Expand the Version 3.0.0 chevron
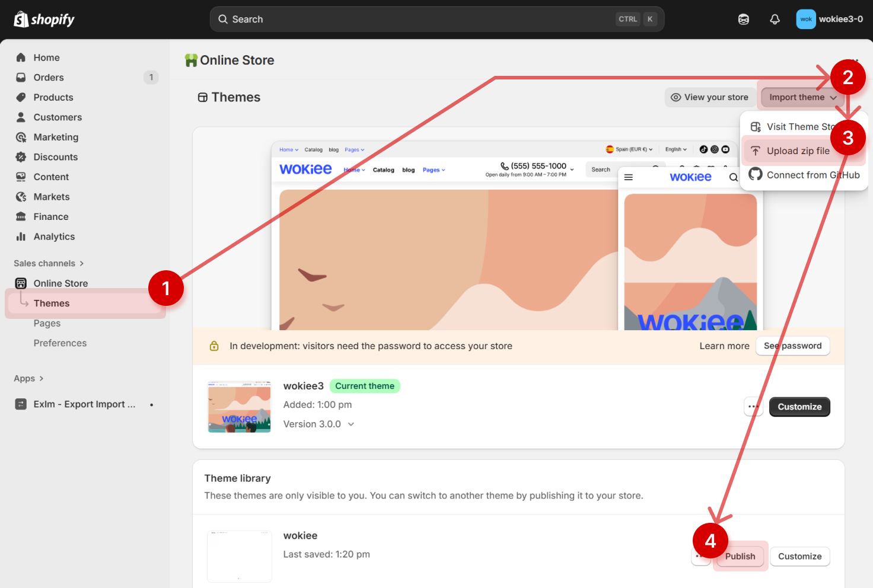The width and height of the screenshot is (873, 588). (x=351, y=424)
